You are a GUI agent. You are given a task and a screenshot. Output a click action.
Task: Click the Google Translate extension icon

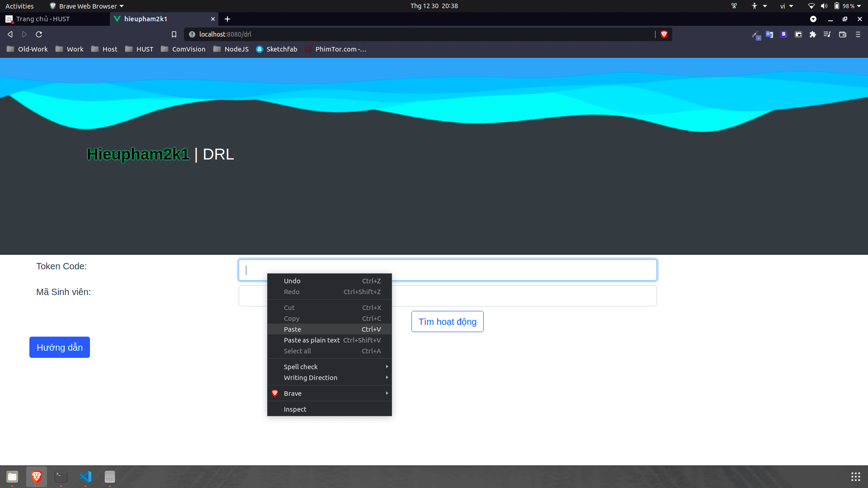(x=769, y=34)
